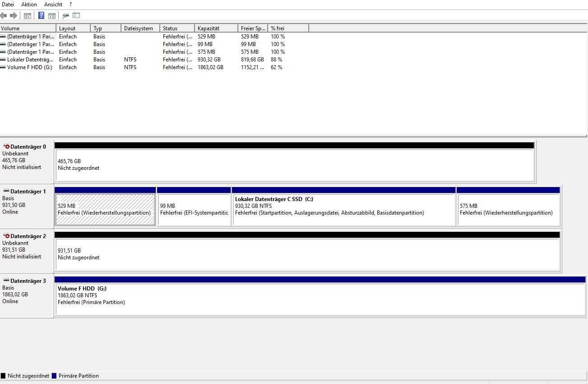Click drive icon of Volume F HDD row
Viewport: 588px width, 384px height.
3,67
